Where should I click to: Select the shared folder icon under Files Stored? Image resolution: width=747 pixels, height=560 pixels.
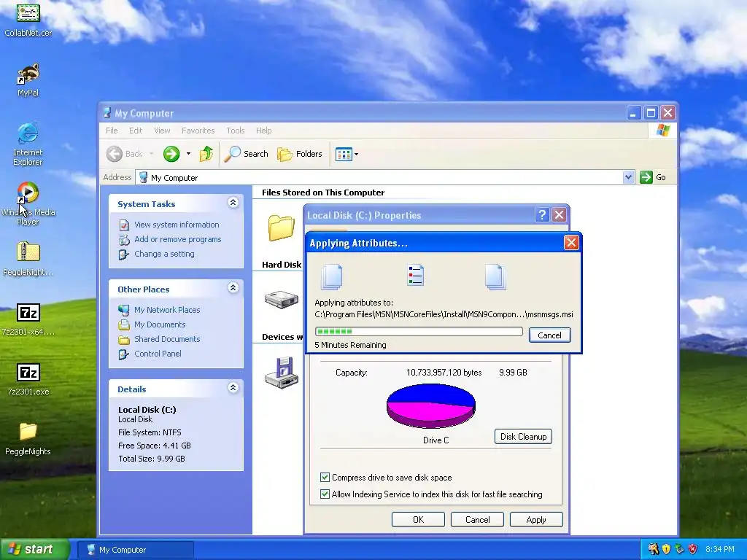pyautogui.click(x=281, y=227)
